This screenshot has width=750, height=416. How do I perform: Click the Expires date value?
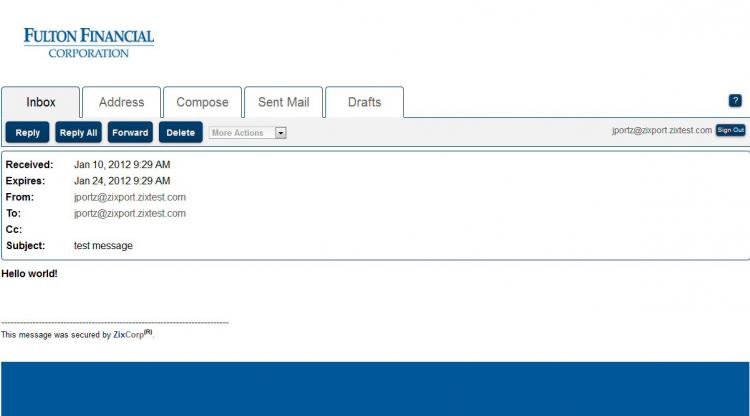pyautogui.click(x=122, y=181)
